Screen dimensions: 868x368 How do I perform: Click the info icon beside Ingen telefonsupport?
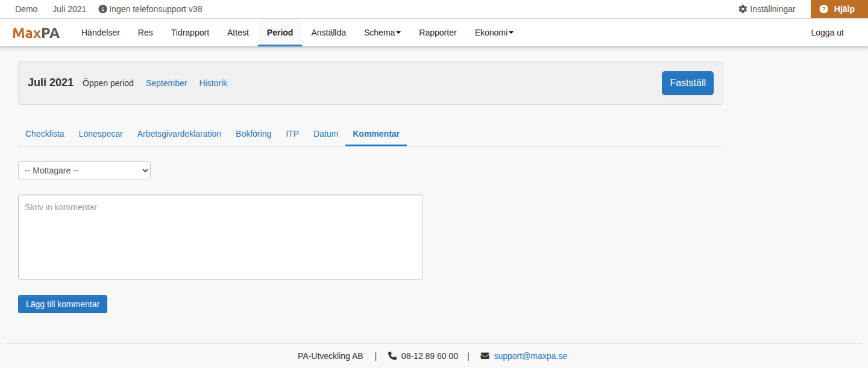102,9
